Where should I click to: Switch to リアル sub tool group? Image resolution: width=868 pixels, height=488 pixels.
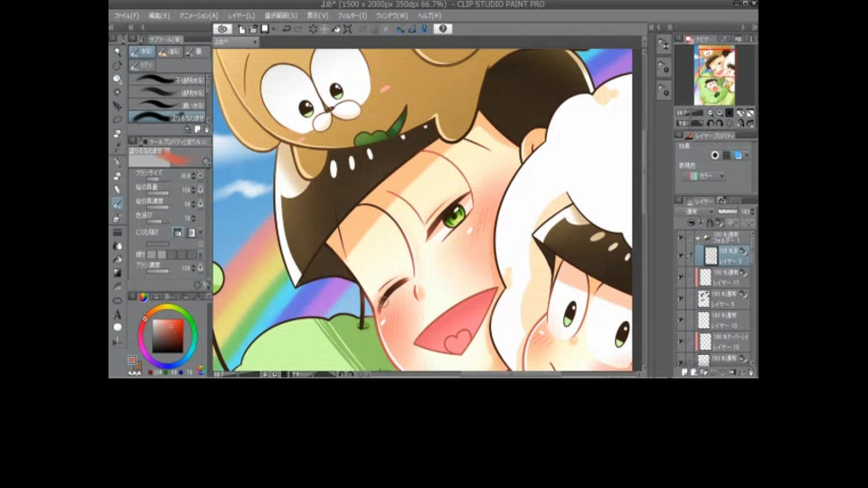pyautogui.click(x=142, y=65)
